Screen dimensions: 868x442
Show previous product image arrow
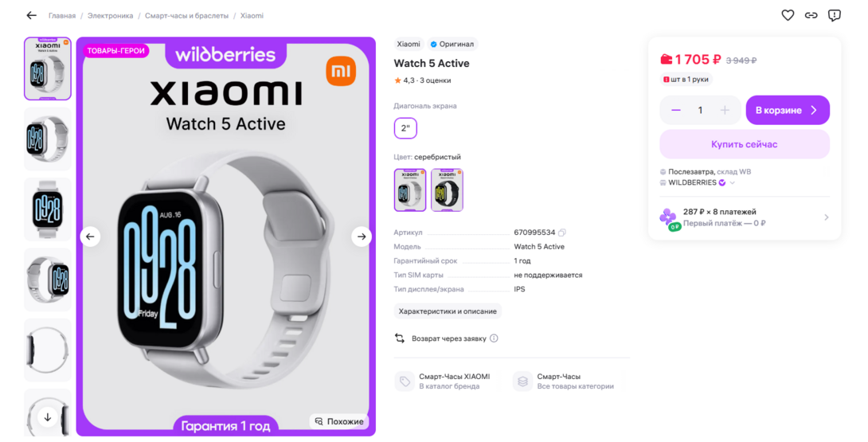coord(90,237)
